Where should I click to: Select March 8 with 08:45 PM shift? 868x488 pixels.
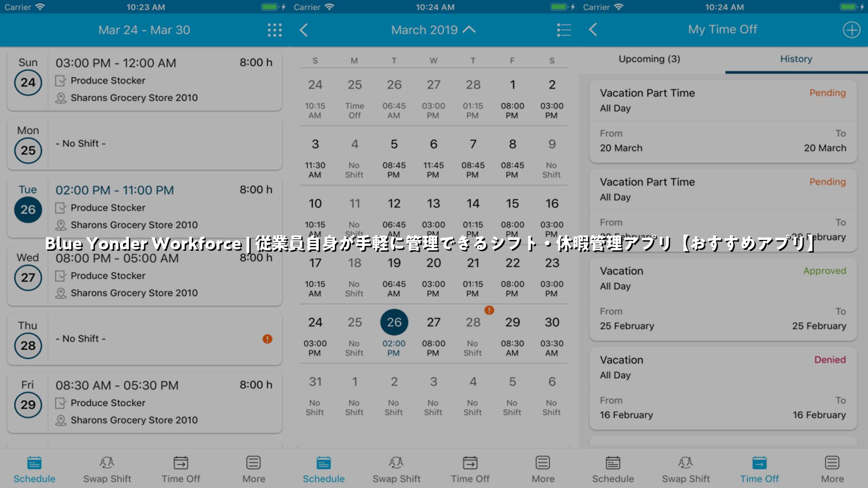512,158
